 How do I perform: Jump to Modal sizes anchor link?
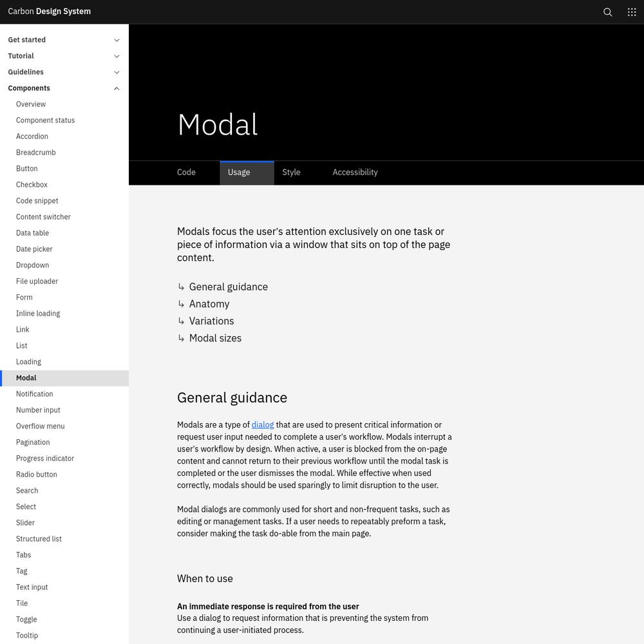pos(215,338)
